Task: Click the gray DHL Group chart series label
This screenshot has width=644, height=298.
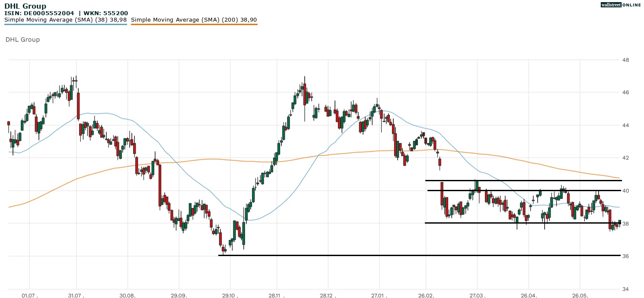Action: [x=22, y=40]
